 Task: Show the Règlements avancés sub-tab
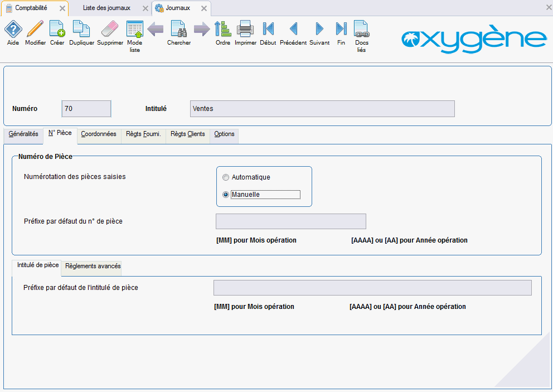click(93, 267)
